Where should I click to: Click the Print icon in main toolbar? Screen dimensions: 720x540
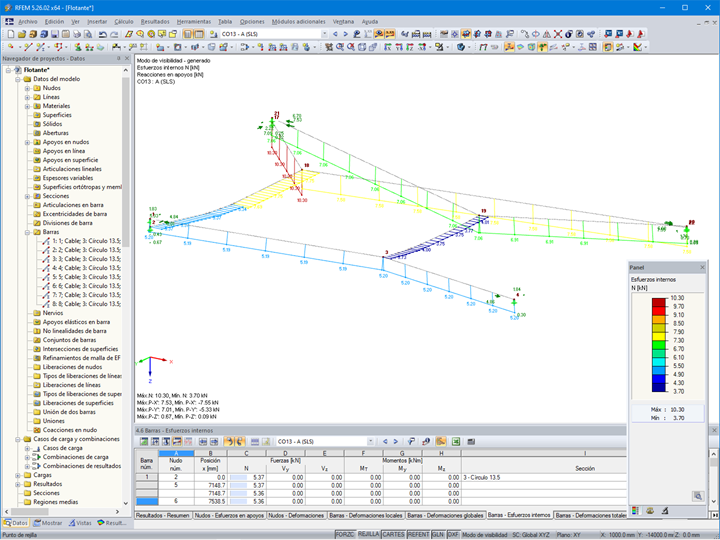point(77,34)
